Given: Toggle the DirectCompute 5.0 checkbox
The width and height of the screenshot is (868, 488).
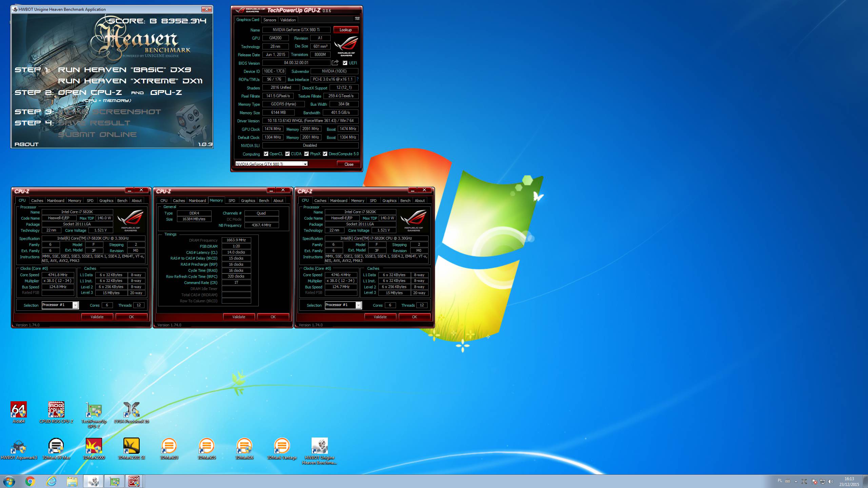Looking at the screenshot, I should (325, 154).
